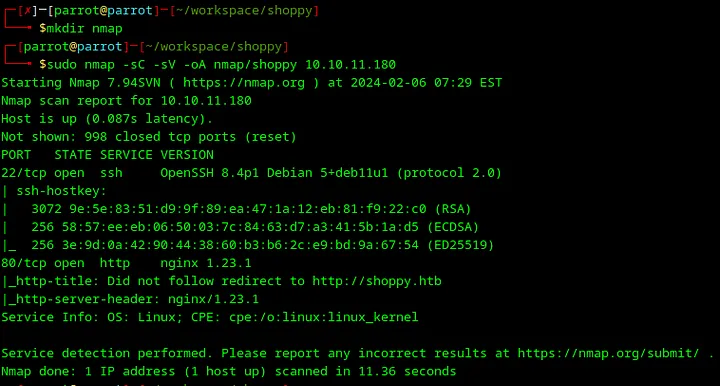Click the Service Info OS Linux line
This screenshot has width=720, height=386.
point(210,317)
